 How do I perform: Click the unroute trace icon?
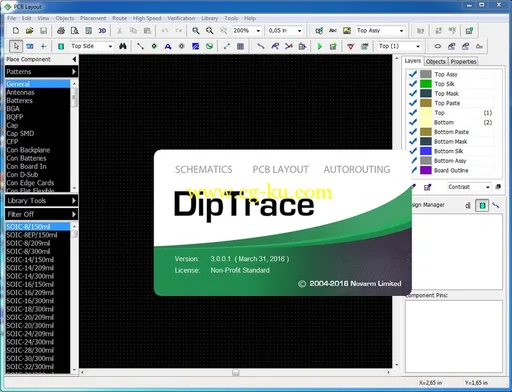[288, 46]
